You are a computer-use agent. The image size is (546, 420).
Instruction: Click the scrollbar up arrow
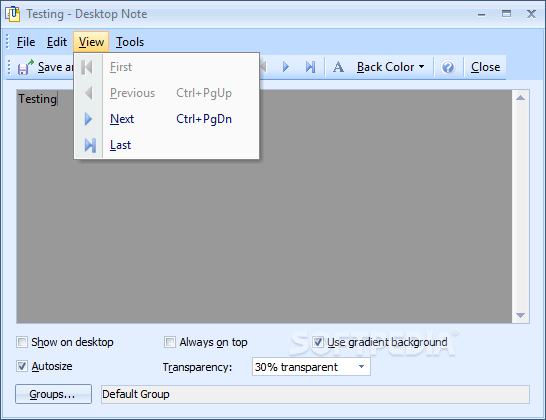click(521, 98)
